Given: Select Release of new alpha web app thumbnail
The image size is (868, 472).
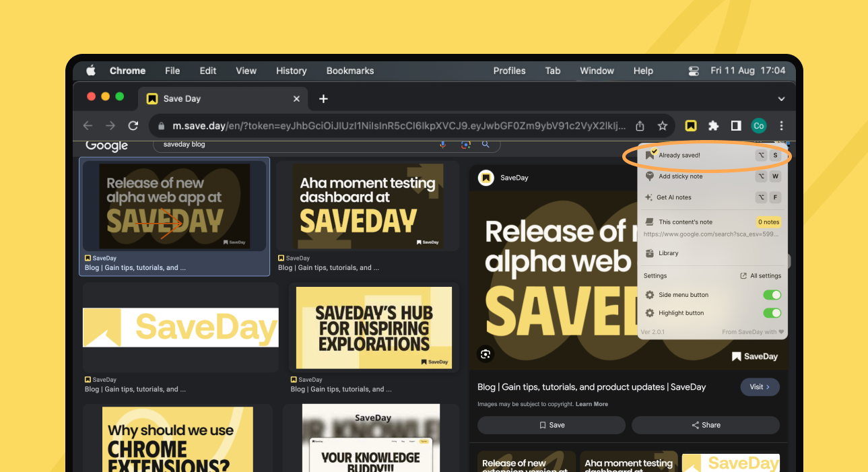Looking at the screenshot, I should [x=174, y=207].
